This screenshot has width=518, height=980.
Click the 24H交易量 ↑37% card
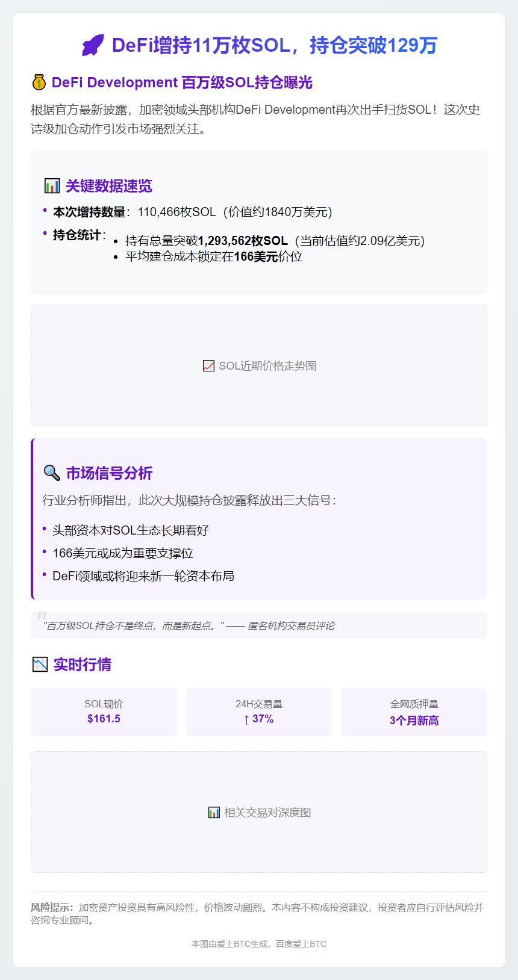pyautogui.click(x=259, y=712)
